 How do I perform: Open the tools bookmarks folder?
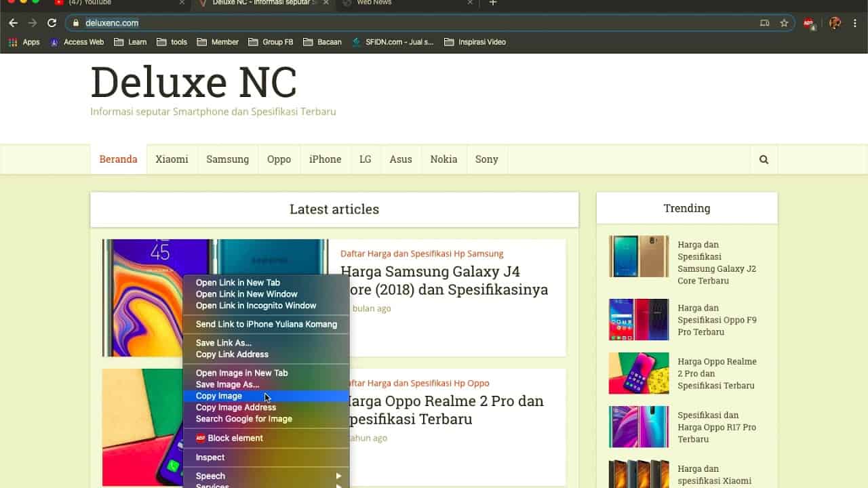tap(172, 42)
